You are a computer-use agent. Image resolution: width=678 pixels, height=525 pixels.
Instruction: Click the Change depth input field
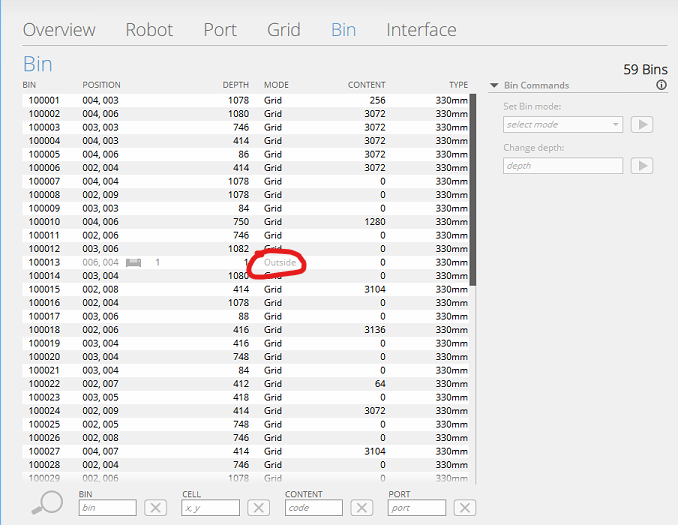click(x=563, y=166)
